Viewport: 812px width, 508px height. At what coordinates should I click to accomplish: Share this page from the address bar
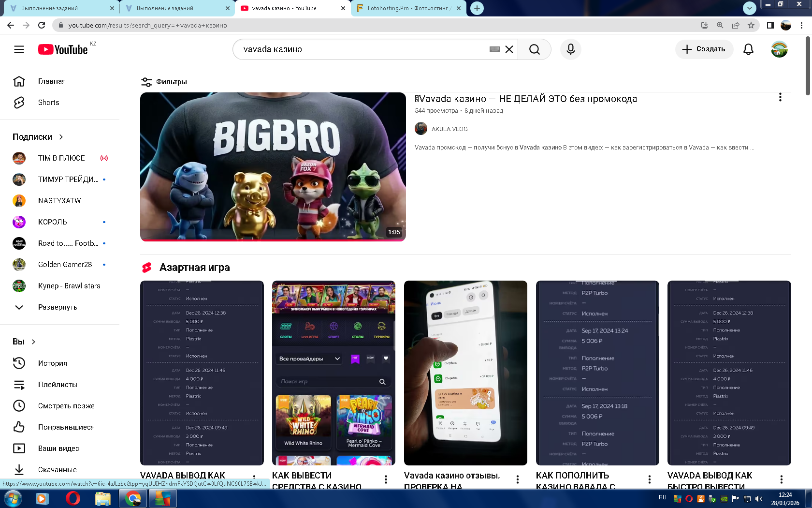(736, 25)
